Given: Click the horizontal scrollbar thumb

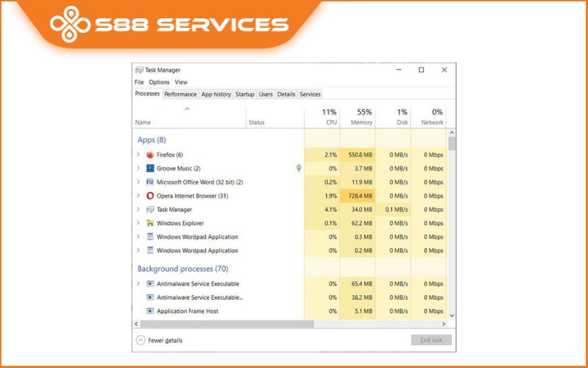Looking at the screenshot, I should (226, 324).
